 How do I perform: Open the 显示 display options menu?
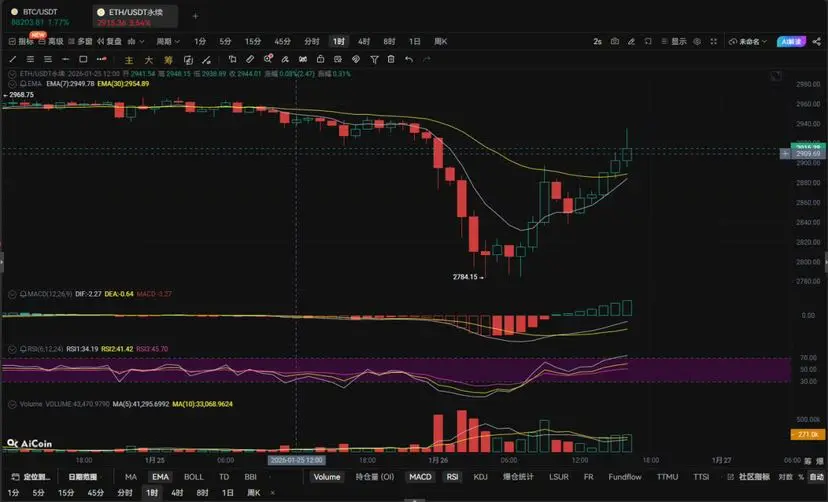pos(674,41)
